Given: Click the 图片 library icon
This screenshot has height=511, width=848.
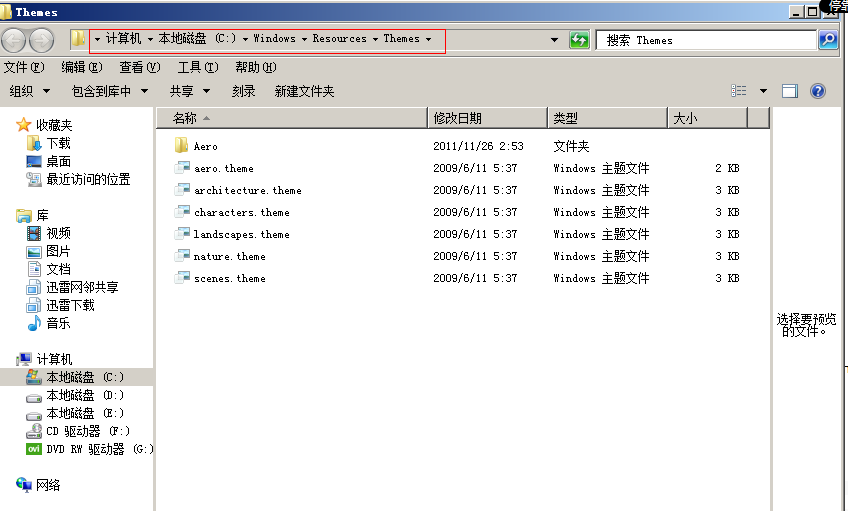Looking at the screenshot, I should [34, 251].
